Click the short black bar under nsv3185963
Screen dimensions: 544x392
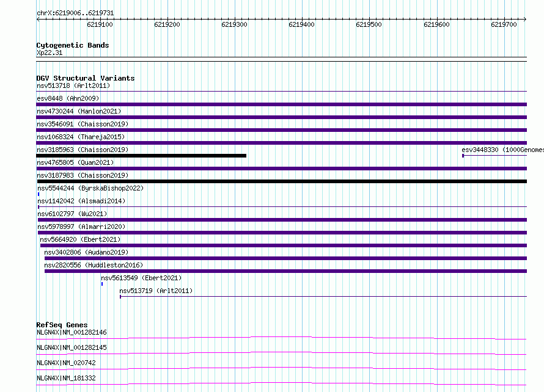pos(141,156)
